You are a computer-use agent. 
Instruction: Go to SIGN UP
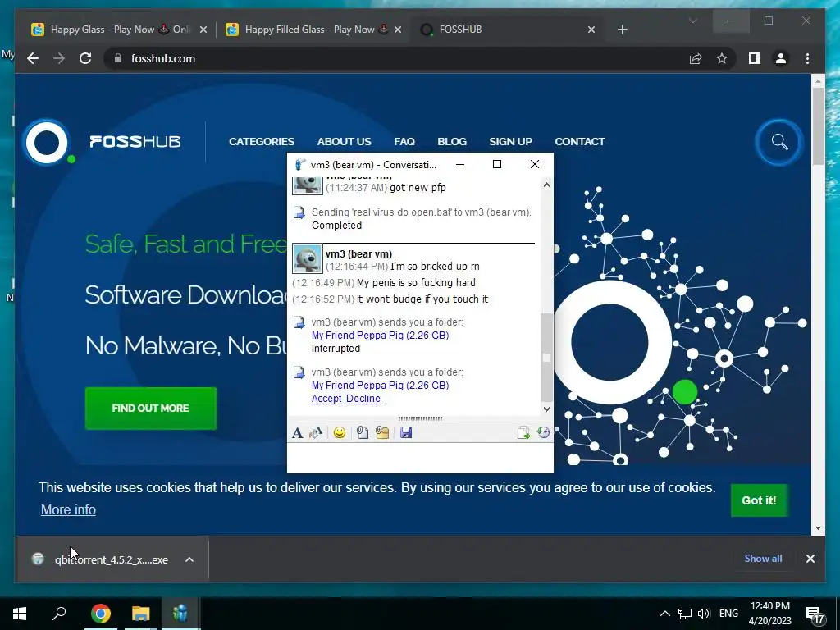pyautogui.click(x=510, y=142)
